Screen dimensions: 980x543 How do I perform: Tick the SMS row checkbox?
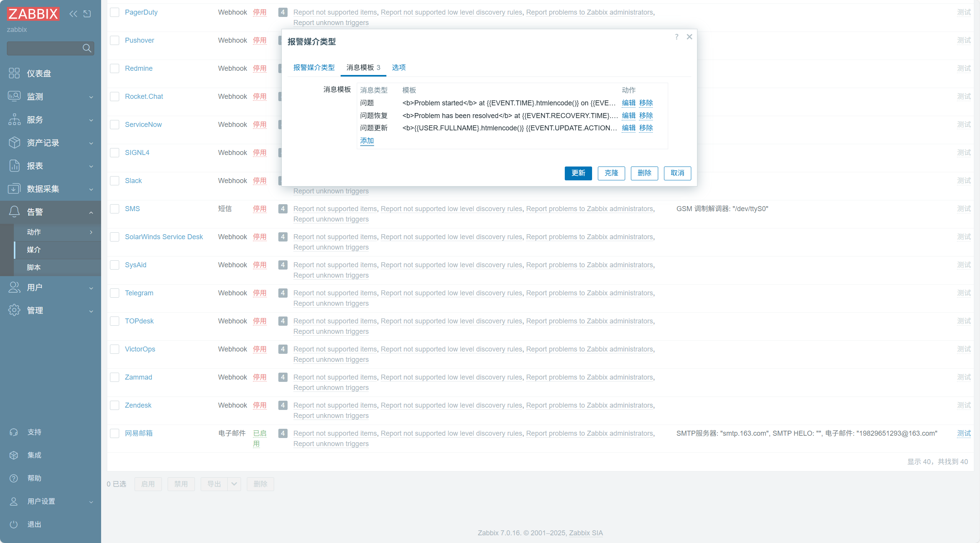coord(115,209)
